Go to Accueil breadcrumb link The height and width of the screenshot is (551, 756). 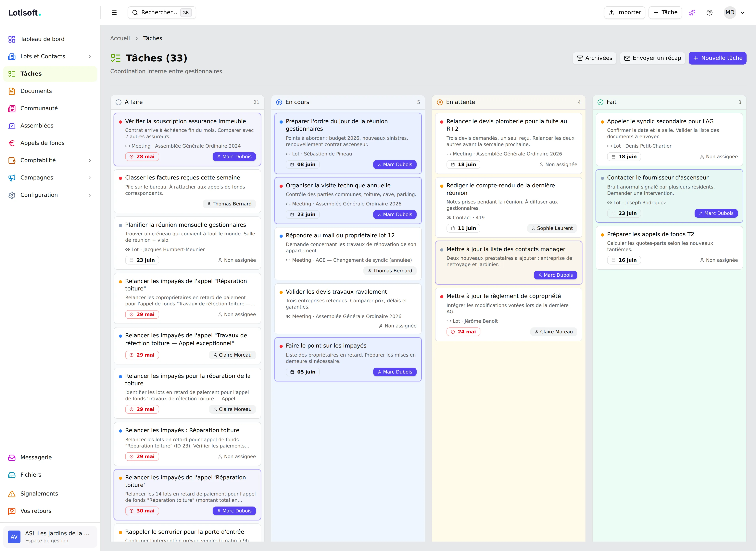[x=120, y=38]
